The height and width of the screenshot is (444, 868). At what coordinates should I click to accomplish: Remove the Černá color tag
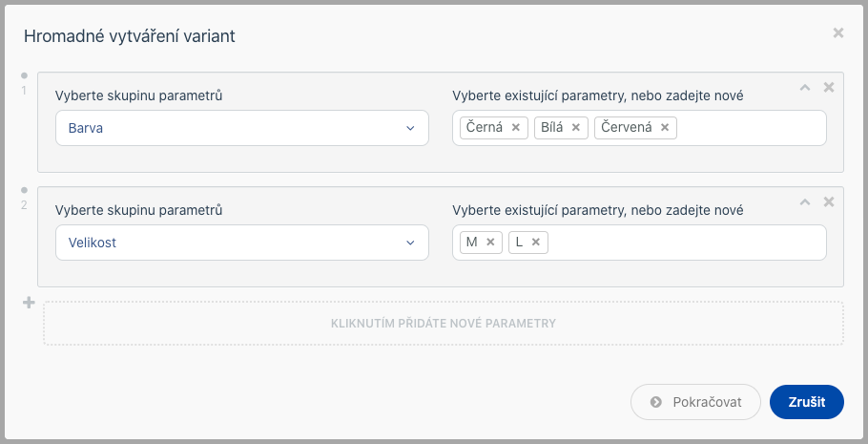click(515, 128)
